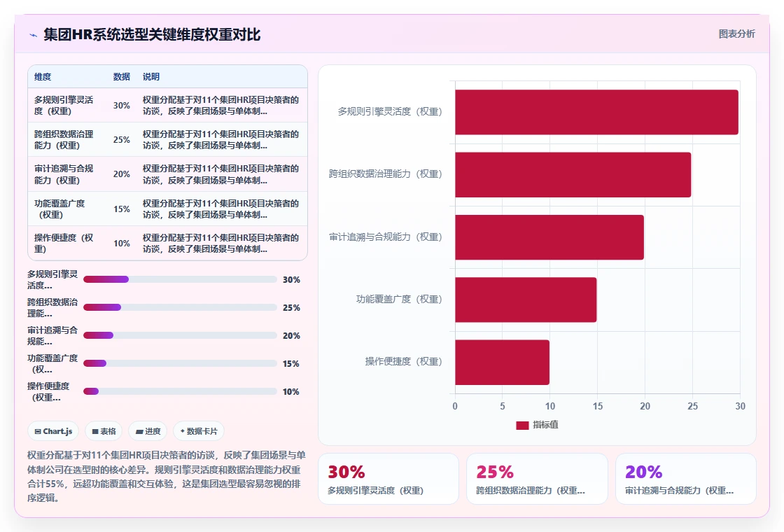The height and width of the screenshot is (532, 784).
Task: Select the 表格 tag chip
Action: [x=104, y=431]
